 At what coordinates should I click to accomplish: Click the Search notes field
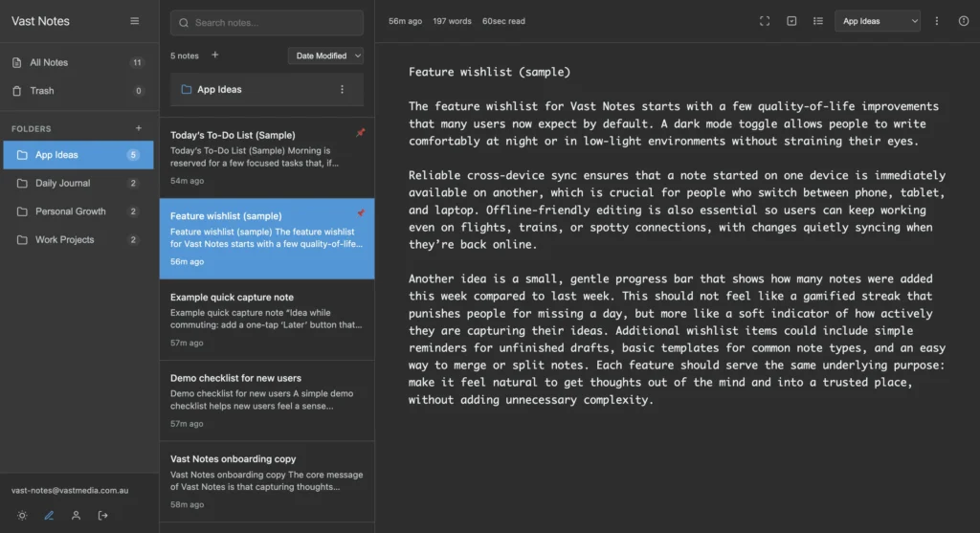pos(267,23)
